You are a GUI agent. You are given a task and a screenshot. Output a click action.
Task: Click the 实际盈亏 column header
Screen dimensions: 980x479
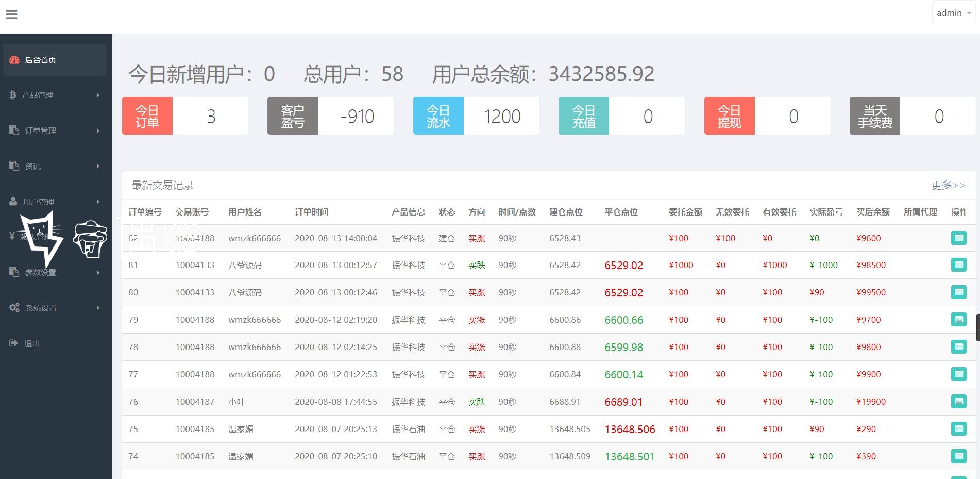click(x=826, y=212)
